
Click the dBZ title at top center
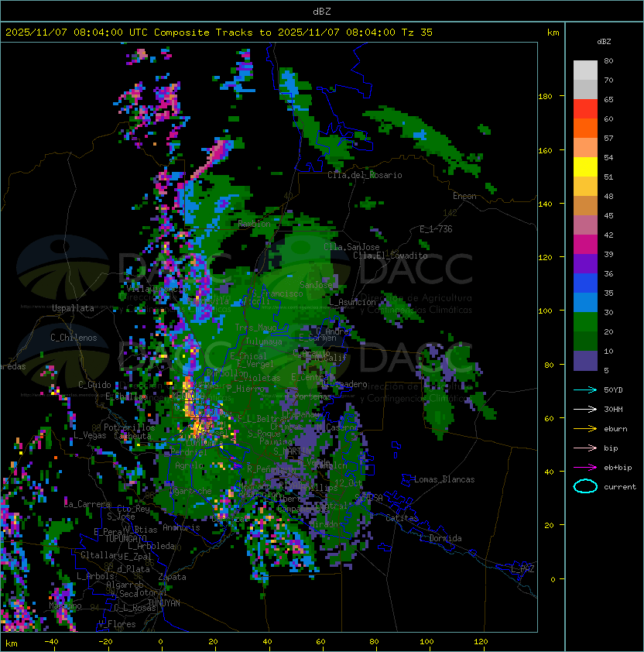322,11
